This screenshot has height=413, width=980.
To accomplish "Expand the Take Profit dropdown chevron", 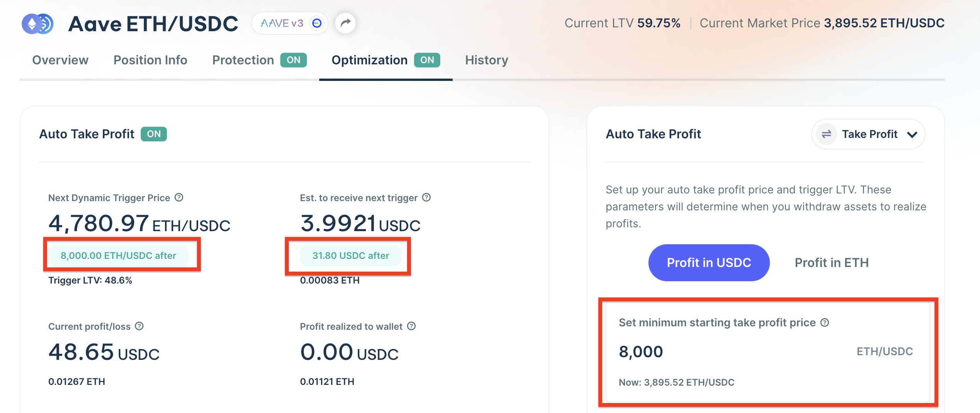I will pyautogui.click(x=912, y=134).
